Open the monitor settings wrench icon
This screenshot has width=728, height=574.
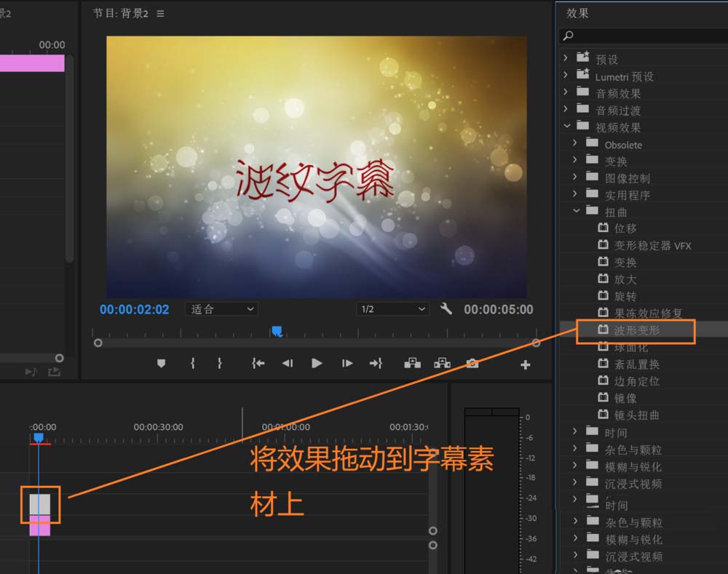click(446, 309)
